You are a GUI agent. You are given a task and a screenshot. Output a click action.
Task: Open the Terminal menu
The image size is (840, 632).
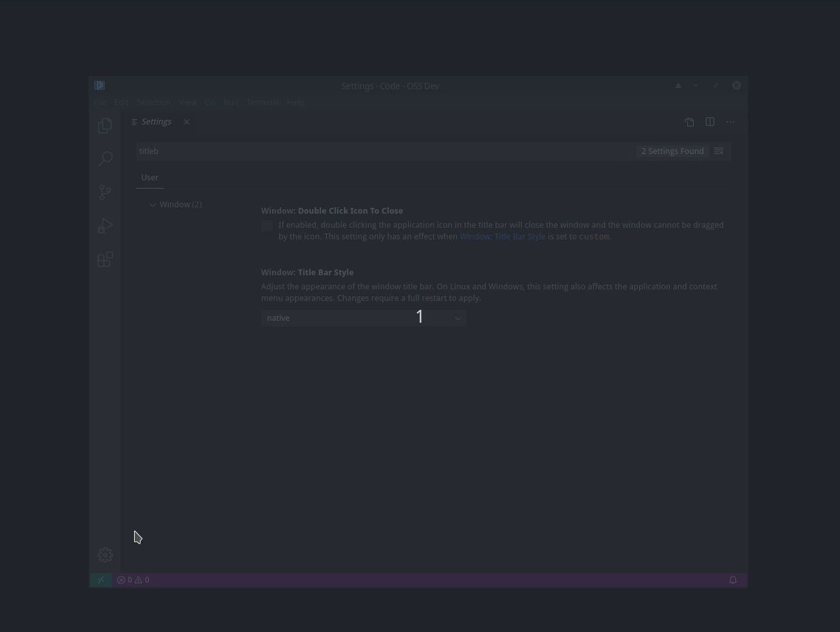point(262,103)
